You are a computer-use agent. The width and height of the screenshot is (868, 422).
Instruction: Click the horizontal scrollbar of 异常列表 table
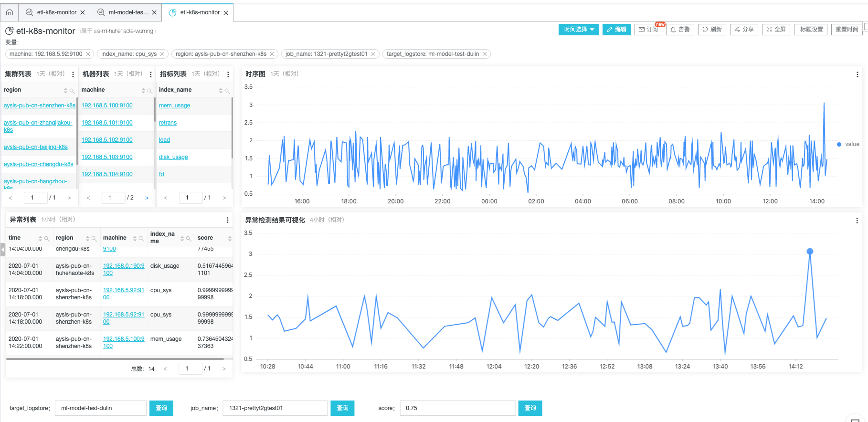tap(115, 359)
